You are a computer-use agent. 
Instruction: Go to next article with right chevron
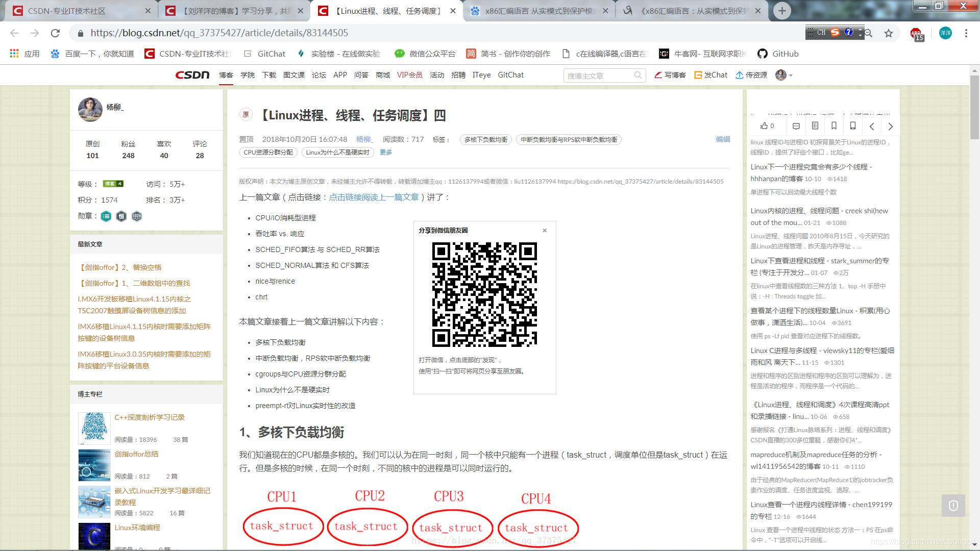891,127
